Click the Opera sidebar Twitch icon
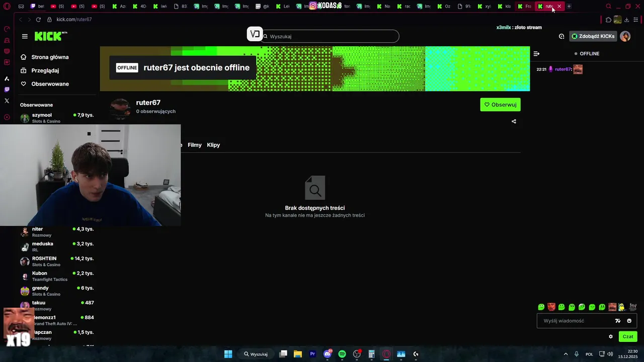This screenshot has height=362, width=644. (7, 89)
